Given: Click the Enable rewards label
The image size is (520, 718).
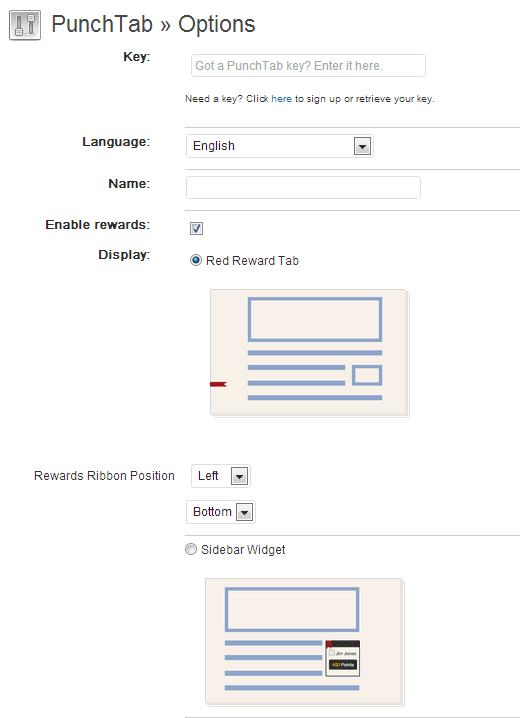Looking at the screenshot, I should point(98,225).
